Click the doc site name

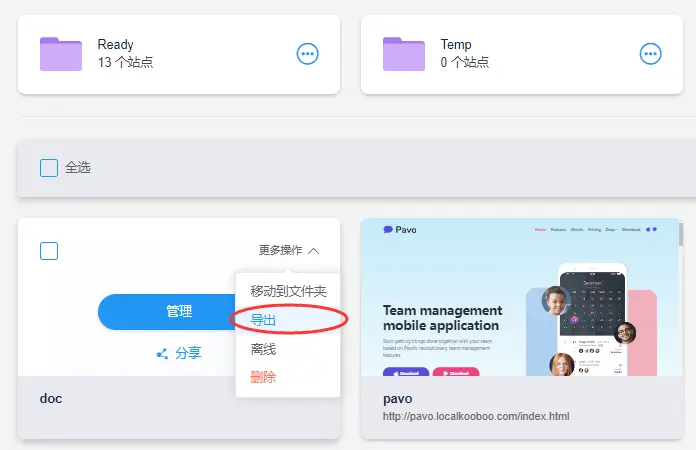51,398
